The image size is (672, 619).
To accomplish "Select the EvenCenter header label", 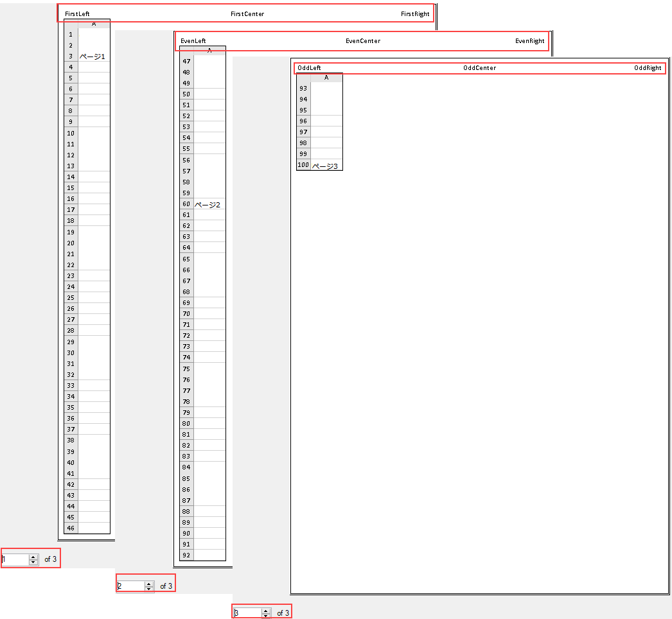I will [x=362, y=41].
